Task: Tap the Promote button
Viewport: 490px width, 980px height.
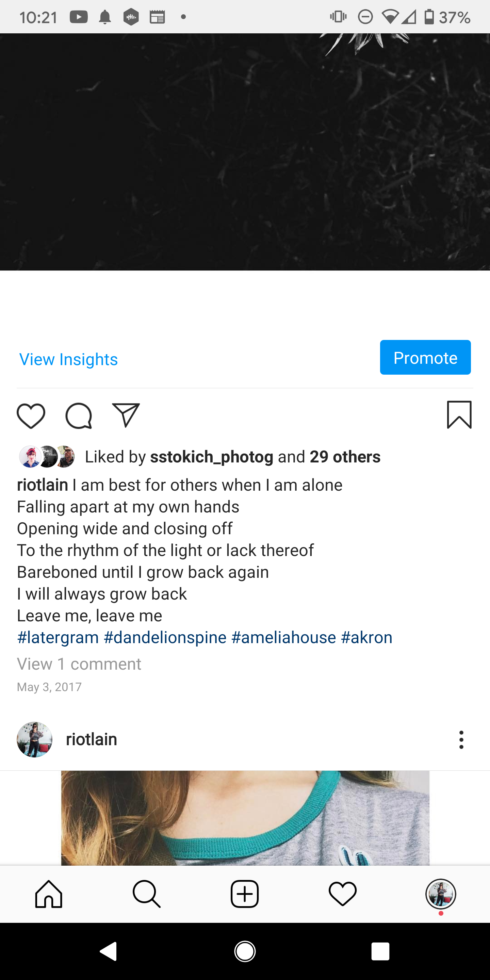Action: [425, 357]
